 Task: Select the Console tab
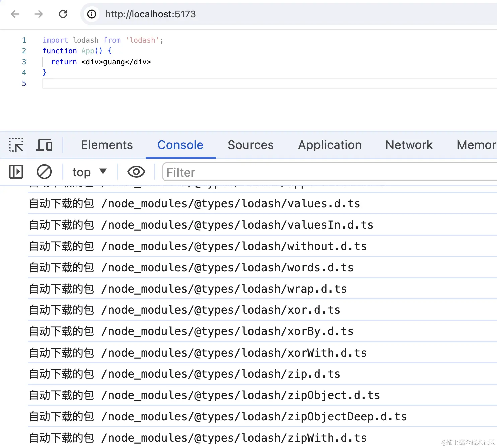tap(180, 145)
